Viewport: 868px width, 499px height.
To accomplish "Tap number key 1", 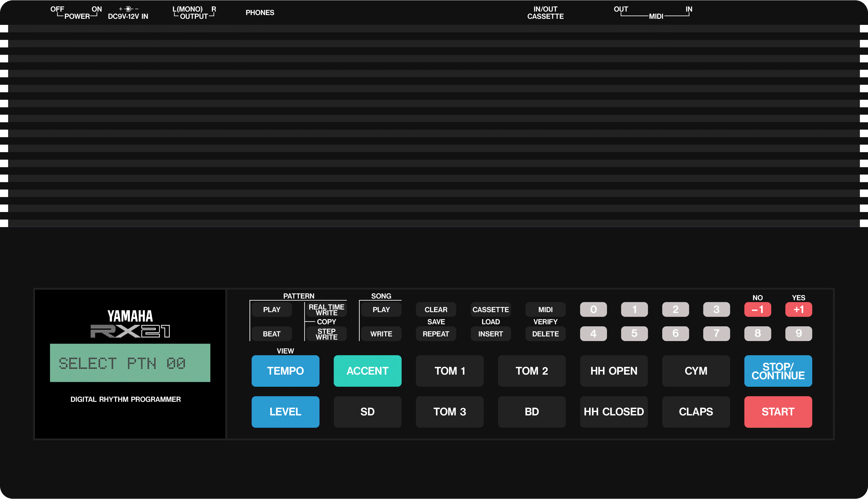I will [634, 310].
